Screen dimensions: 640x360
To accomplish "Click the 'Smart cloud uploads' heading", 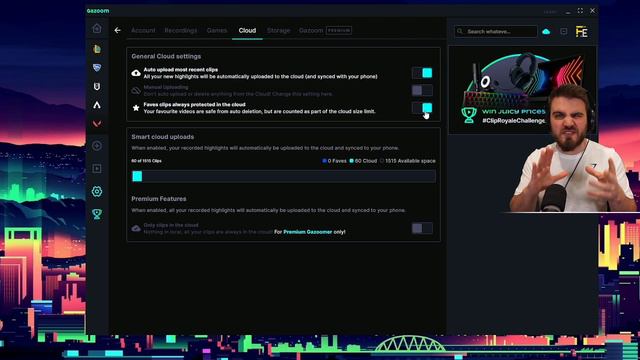I will pos(162,137).
